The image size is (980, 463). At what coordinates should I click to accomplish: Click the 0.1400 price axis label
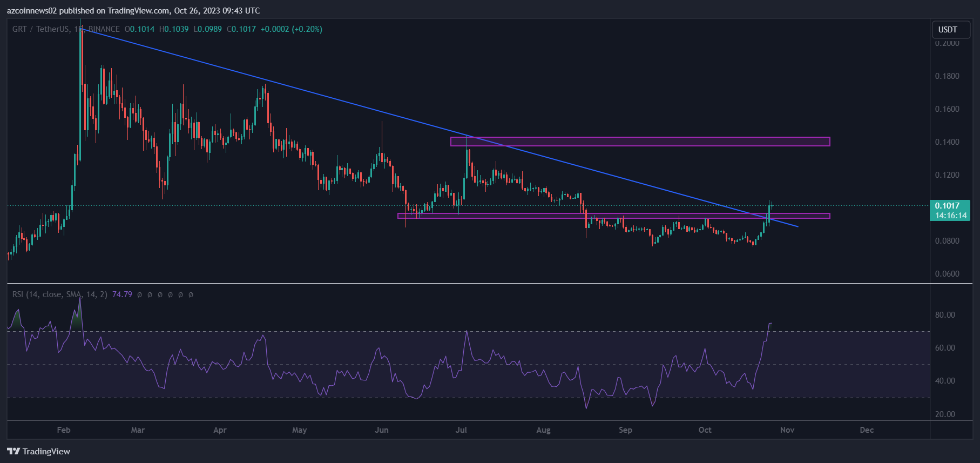click(x=947, y=142)
